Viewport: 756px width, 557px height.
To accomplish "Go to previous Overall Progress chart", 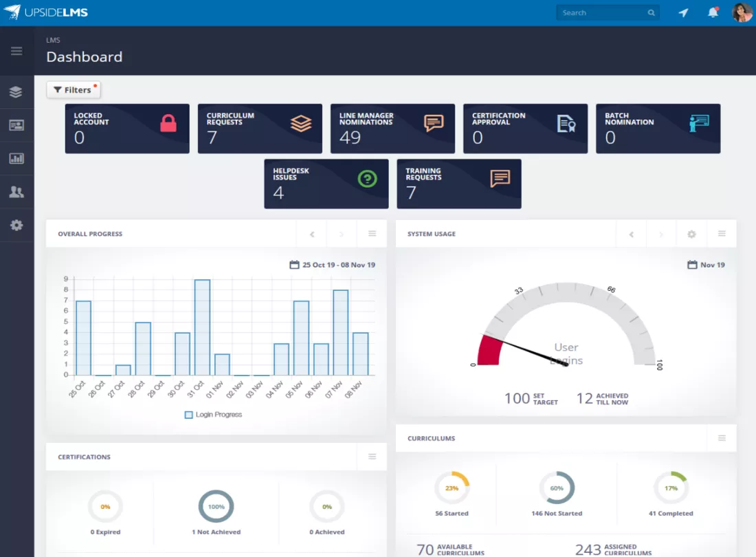I will 312,234.
